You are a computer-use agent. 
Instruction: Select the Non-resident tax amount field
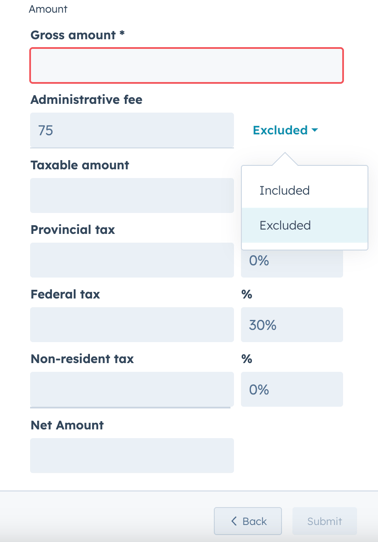(x=132, y=389)
